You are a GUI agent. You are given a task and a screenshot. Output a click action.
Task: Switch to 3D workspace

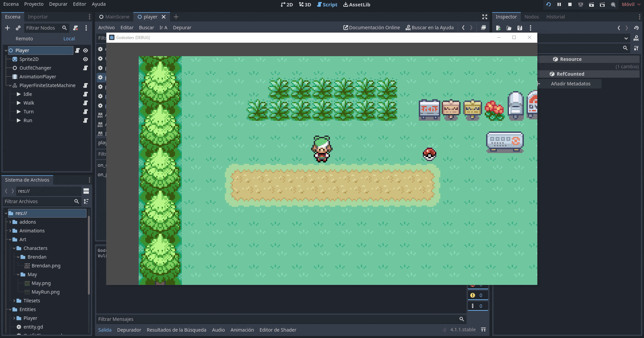(x=305, y=5)
